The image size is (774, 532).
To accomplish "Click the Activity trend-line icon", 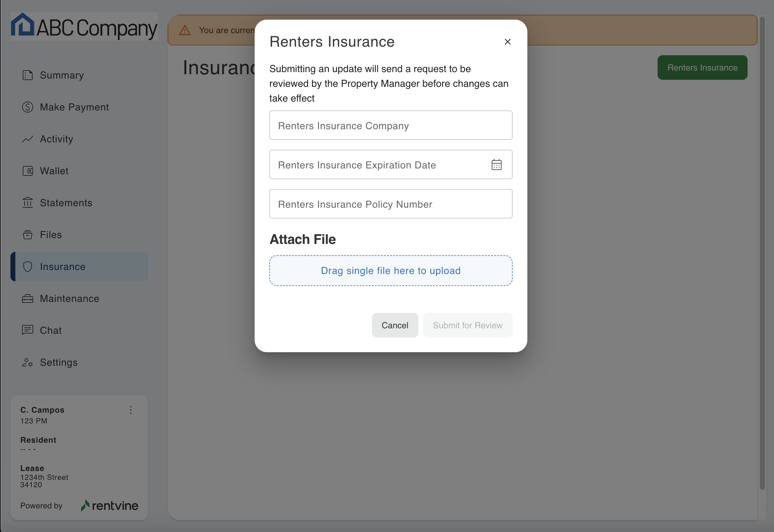I will (x=27, y=139).
